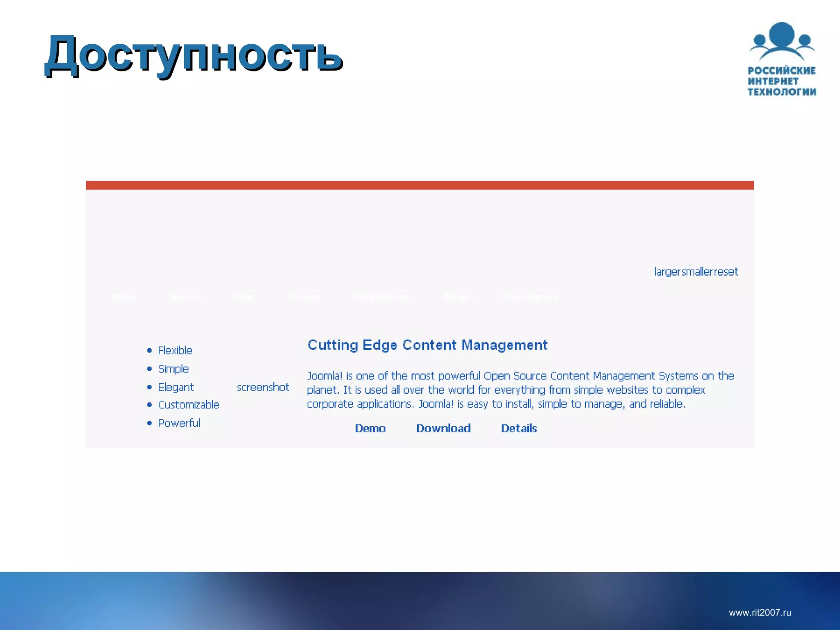
Task: Select the 'Elegant' list item
Action: [x=176, y=387]
